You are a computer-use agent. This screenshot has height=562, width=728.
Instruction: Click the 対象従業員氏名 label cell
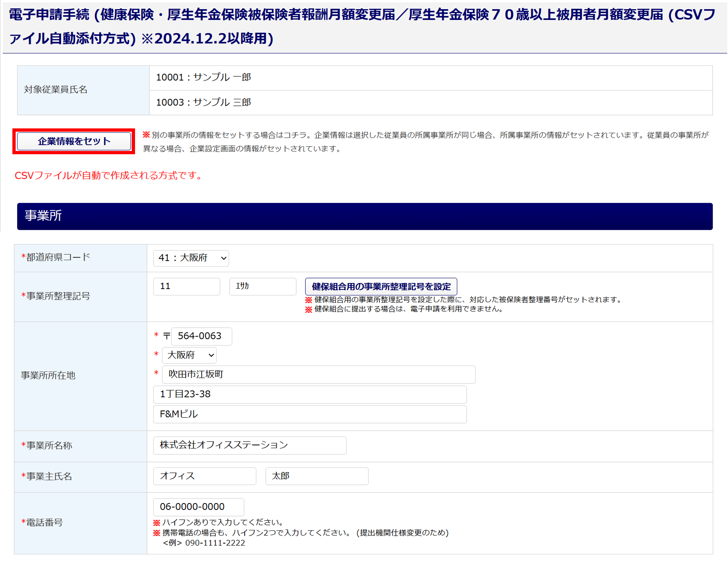[83, 90]
